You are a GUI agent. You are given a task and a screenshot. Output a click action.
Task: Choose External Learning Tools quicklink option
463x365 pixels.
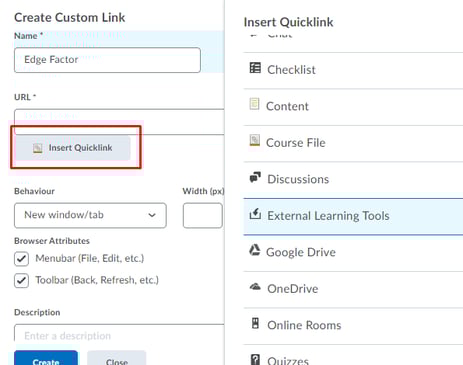(353, 216)
